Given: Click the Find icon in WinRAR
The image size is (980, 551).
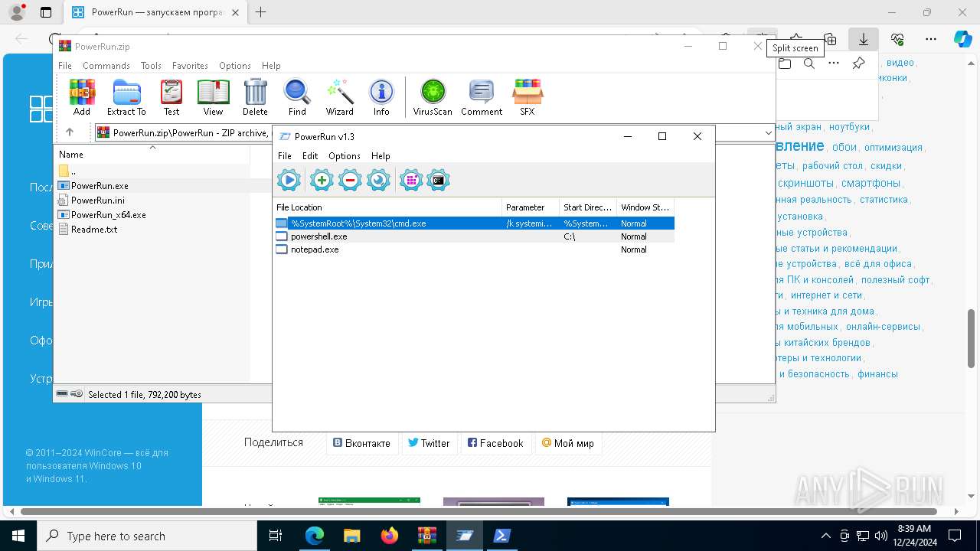Looking at the screenshot, I should (297, 97).
